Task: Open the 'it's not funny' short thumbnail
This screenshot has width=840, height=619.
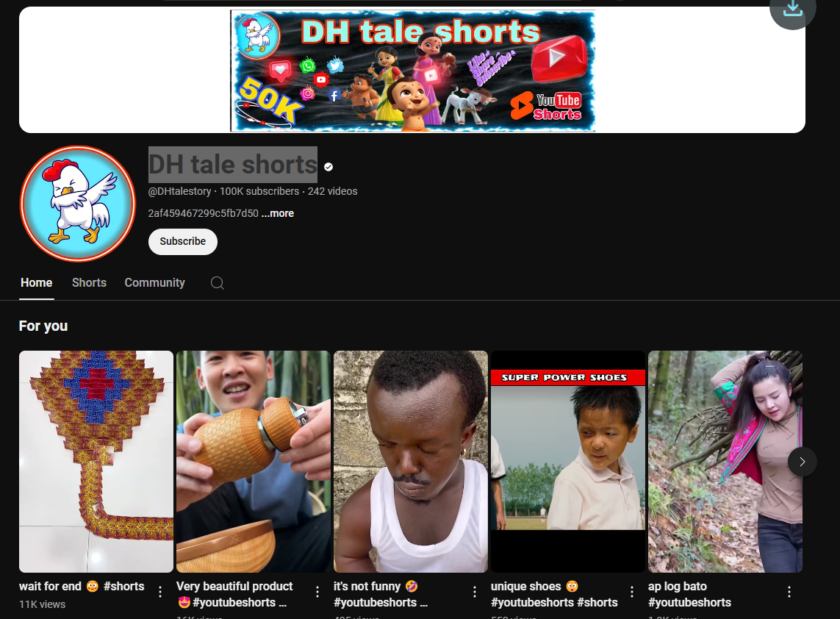Action: tap(411, 462)
